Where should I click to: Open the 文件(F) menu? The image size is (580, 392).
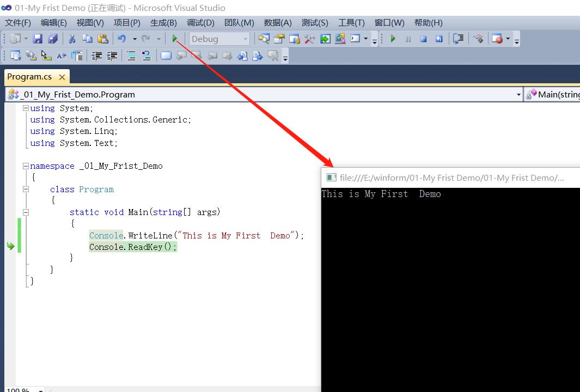18,22
